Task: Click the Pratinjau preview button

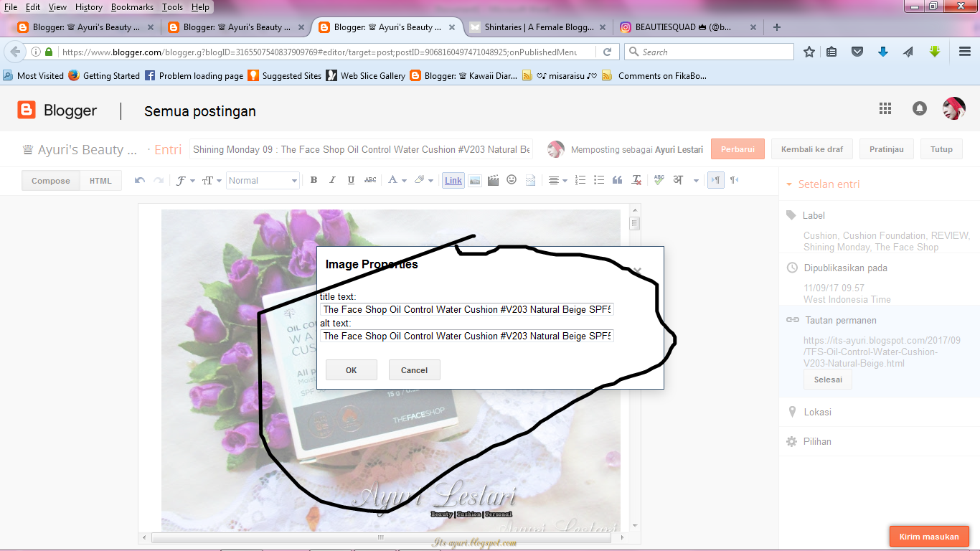Action: (887, 149)
